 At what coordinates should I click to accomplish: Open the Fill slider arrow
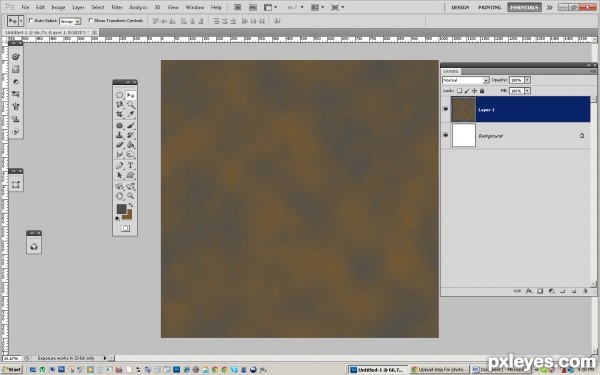tap(527, 91)
